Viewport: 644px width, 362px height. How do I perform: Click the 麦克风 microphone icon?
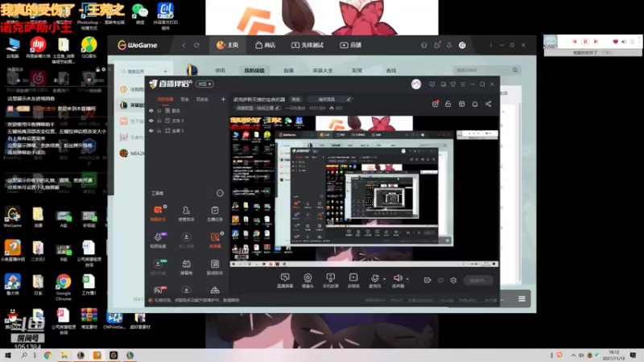(374, 278)
